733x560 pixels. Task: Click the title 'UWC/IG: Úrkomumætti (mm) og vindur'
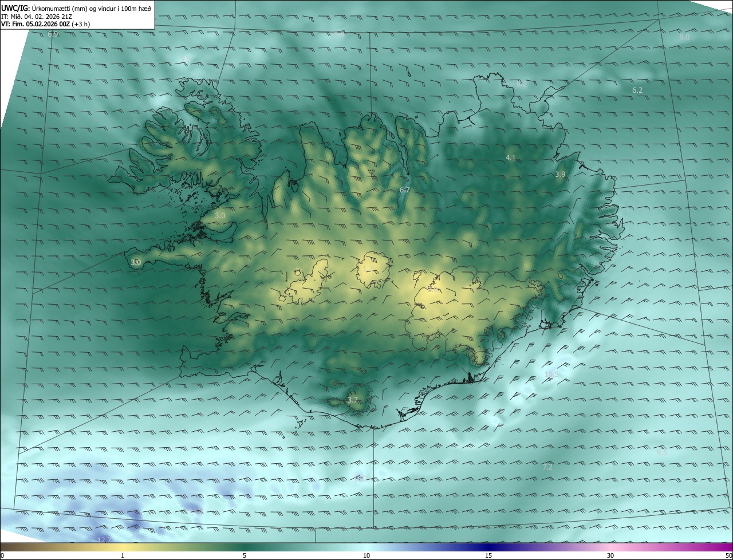tap(76, 8)
